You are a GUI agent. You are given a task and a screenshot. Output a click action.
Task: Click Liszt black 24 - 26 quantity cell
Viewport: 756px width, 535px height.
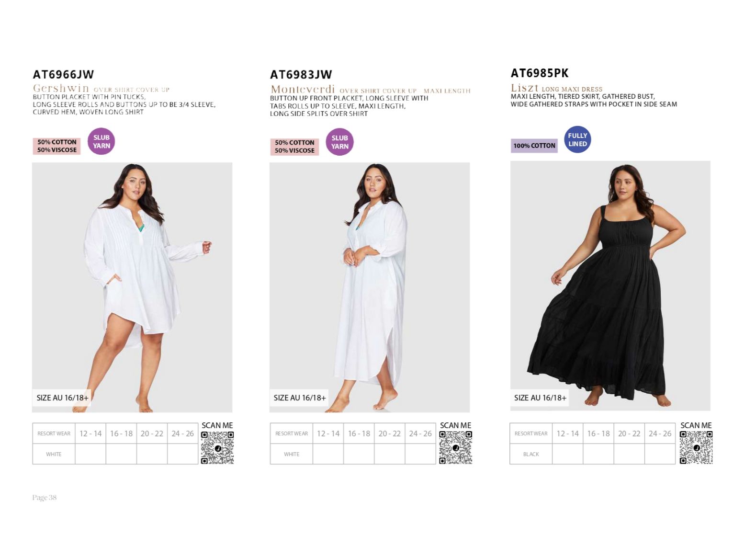point(660,454)
